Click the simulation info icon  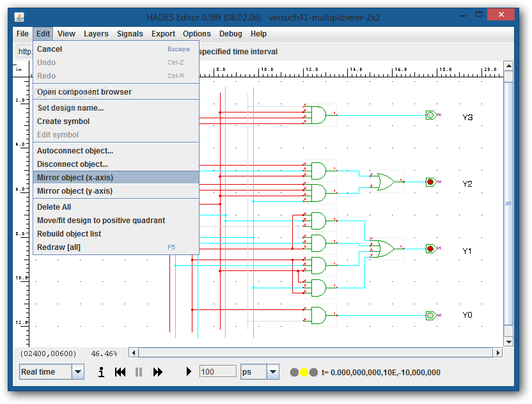pyautogui.click(x=101, y=372)
